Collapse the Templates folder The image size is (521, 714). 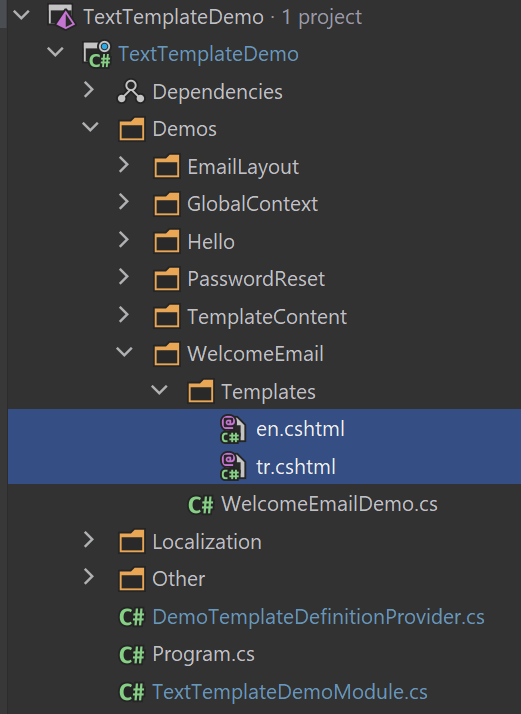pyautogui.click(x=159, y=390)
